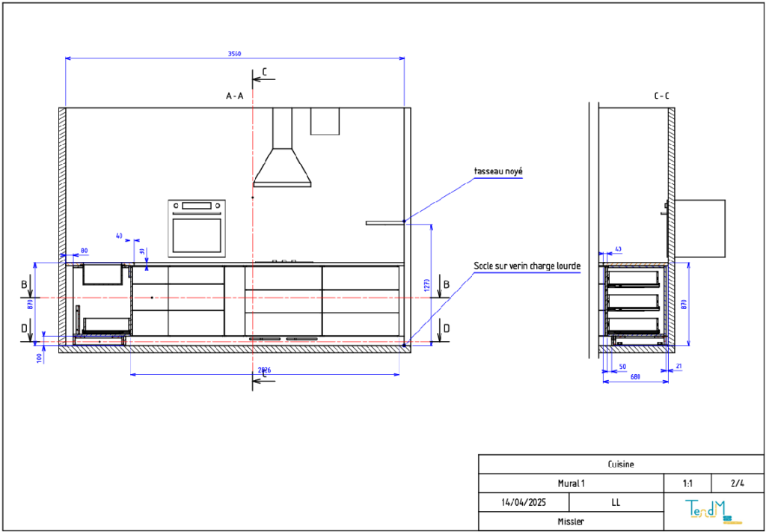Viewport: 766px width, 532px height.
Task: Select the 50 dimension in section C-C
Action: tap(622, 367)
